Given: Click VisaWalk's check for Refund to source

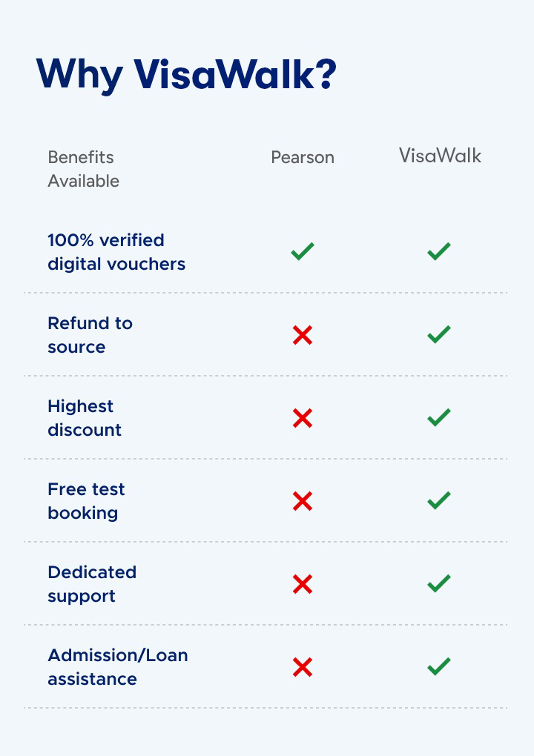Looking at the screenshot, I should point(439,335).
